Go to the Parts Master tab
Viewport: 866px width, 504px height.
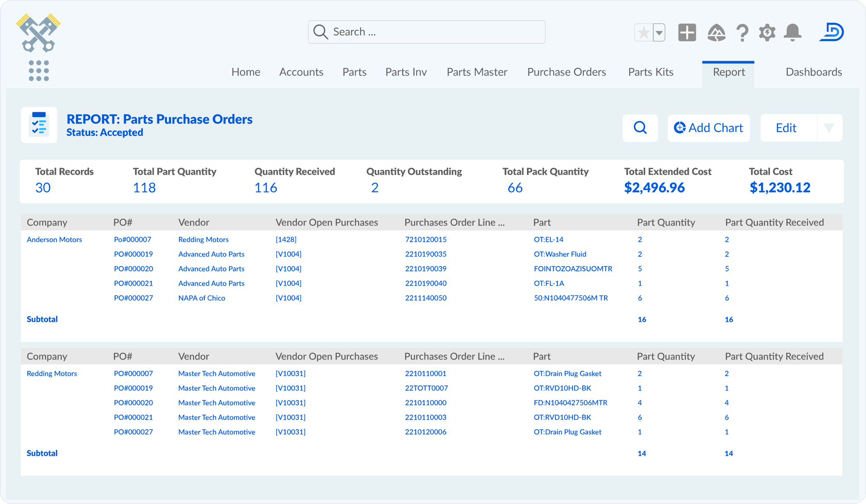477,72
